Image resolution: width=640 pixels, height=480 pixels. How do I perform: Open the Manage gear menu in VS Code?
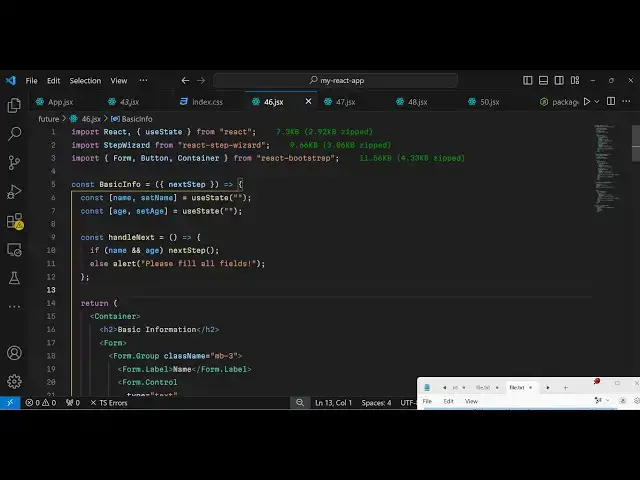[x=14, y=381]
